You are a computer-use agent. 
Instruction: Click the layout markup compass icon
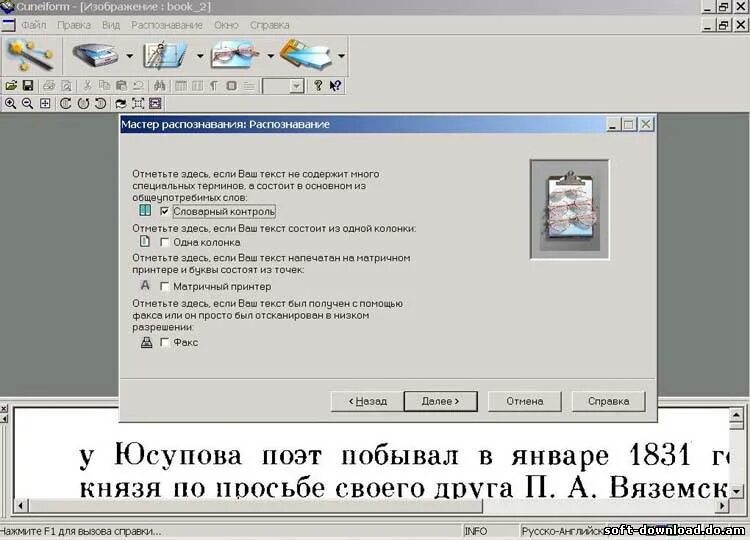coord(165,55)
